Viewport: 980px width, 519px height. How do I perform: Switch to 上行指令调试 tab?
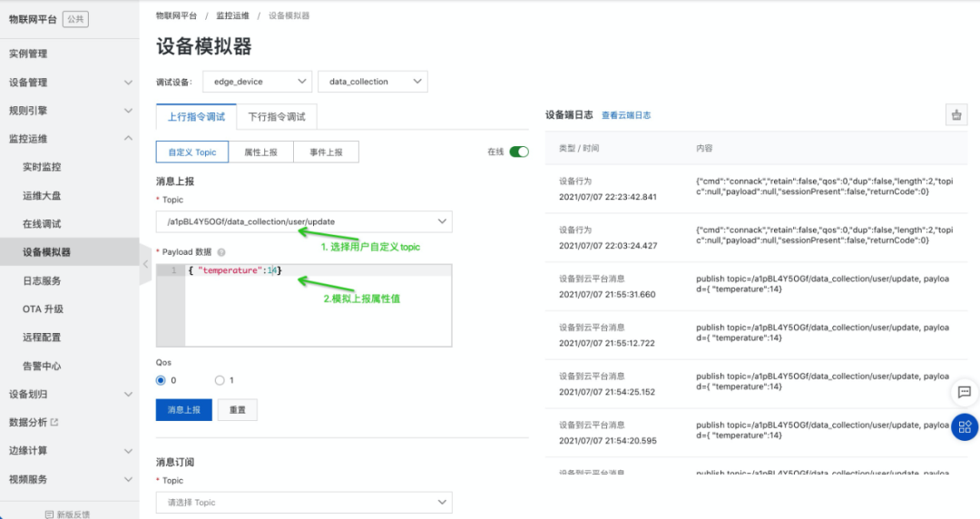[196, 117]
